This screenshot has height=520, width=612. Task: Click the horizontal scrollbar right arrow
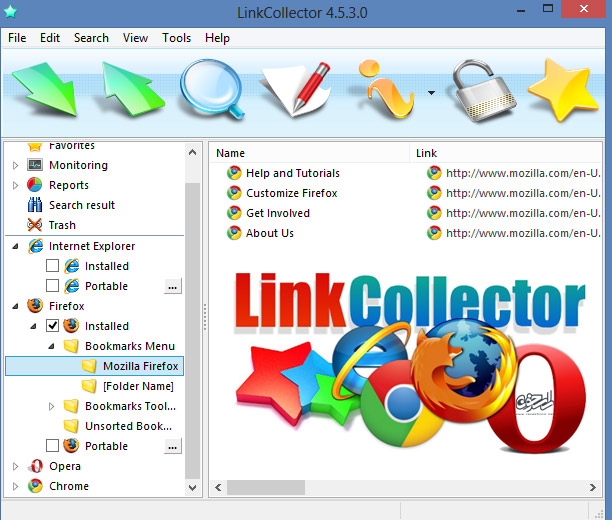(x=593, y=487)
